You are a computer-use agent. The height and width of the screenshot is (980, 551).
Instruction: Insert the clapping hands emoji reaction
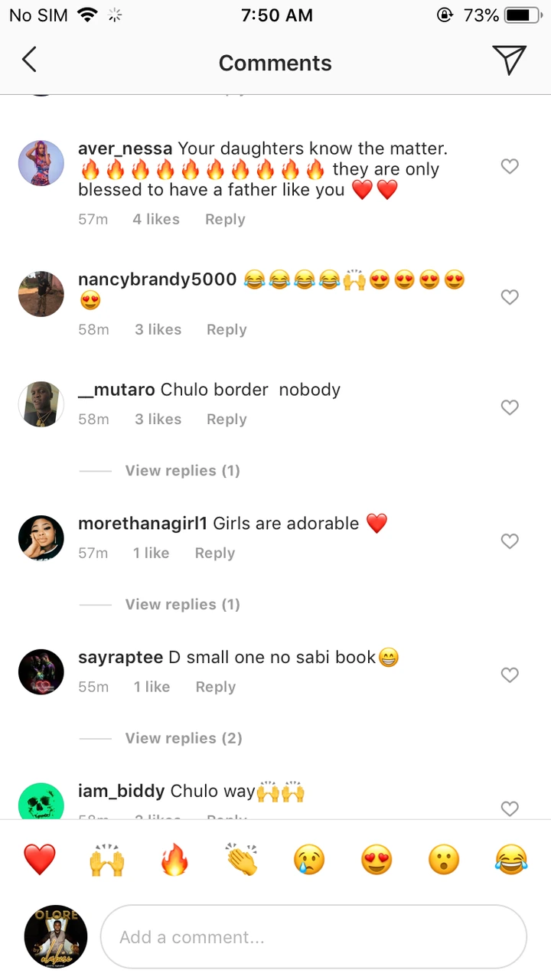click(242, 860)
